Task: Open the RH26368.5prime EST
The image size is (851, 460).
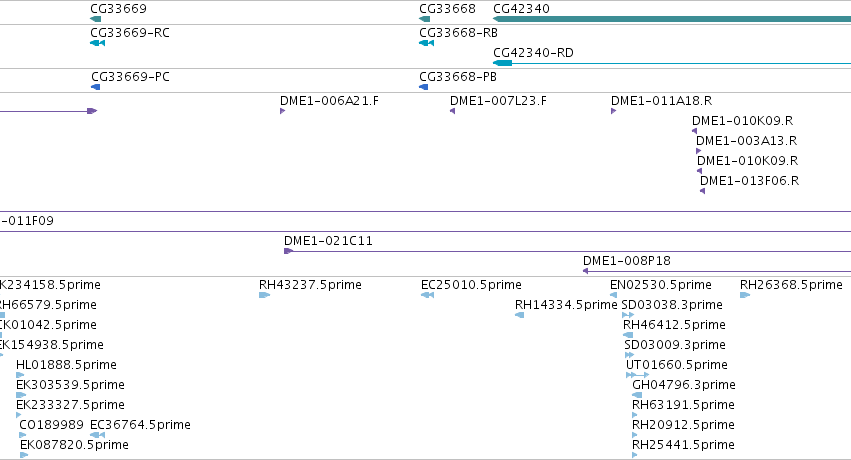Action: pyautogui.click(x=791, y=285)
